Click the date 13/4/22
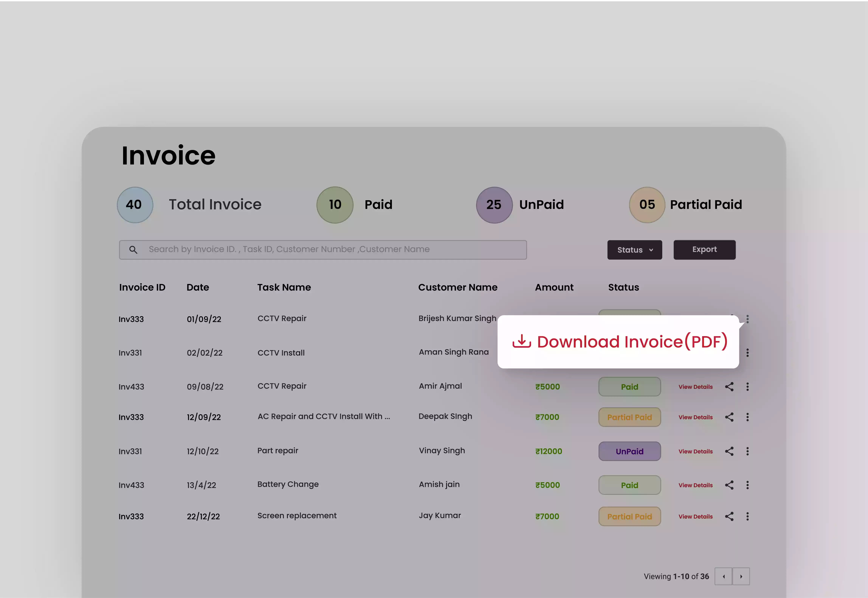Viewport: 868px width, 598px height. tap(201, 485)
